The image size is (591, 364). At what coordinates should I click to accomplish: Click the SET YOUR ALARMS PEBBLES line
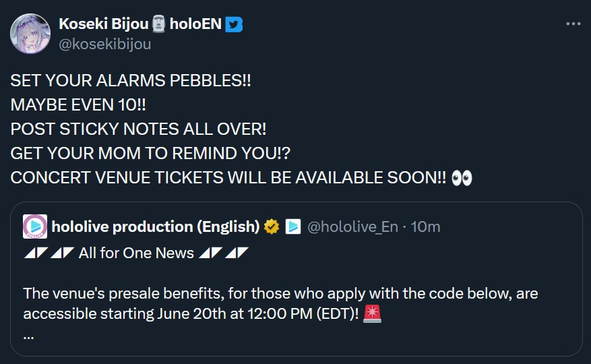click(x=131, y=80)
